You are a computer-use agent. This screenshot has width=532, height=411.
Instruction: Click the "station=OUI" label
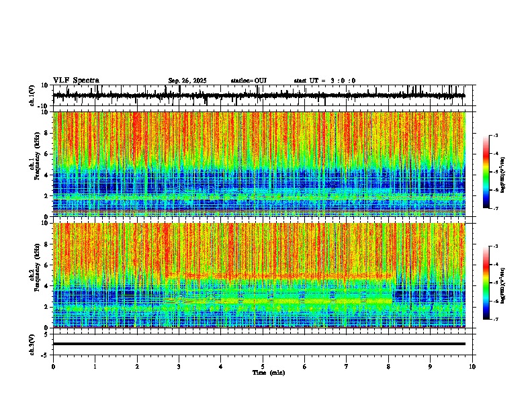pos(249,81)
